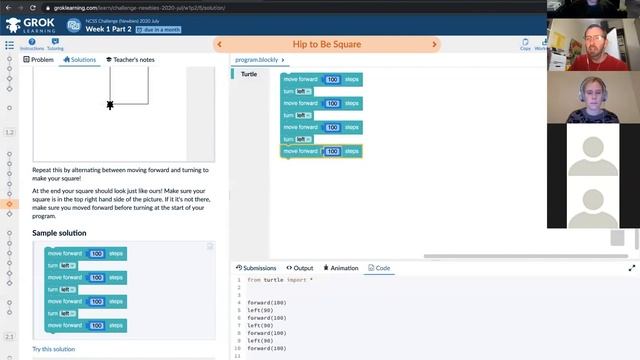Open second turn left dropdown in workspace
640x360 pixels.
click(303, 116)
